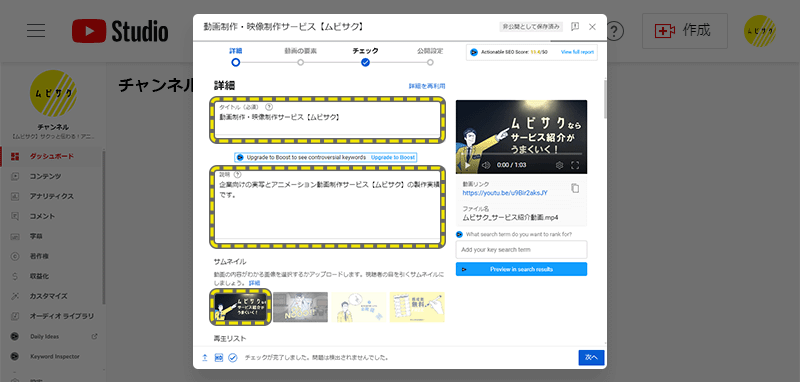Click the オーディオ ライブラリ music icon
This screenshot has height=382, width=800.
click(15, 316)
